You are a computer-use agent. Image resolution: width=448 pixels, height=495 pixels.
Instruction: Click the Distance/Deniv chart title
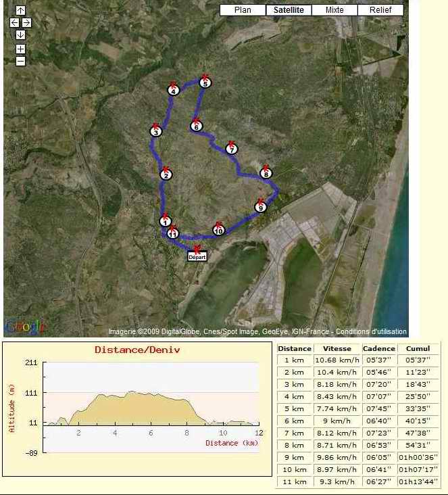pyautogui.click(x=137, y=350)
